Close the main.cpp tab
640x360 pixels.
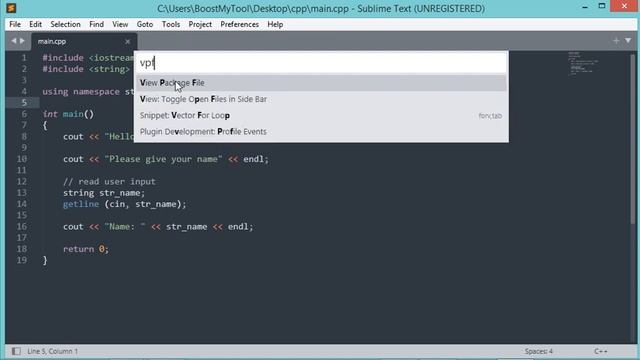point(127,42)
